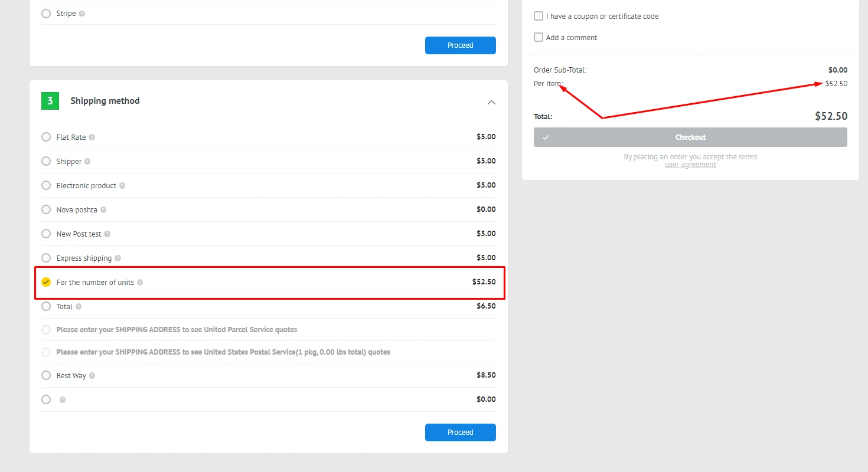
Task: Click help icon next to Express shipping
Action: tap(118, 258)
